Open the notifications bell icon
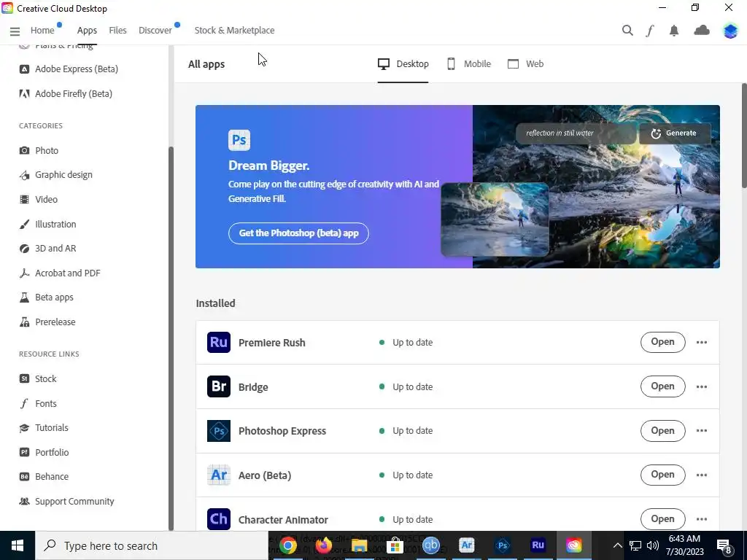The width and height of the screenshot is (747, 560). 673,31
